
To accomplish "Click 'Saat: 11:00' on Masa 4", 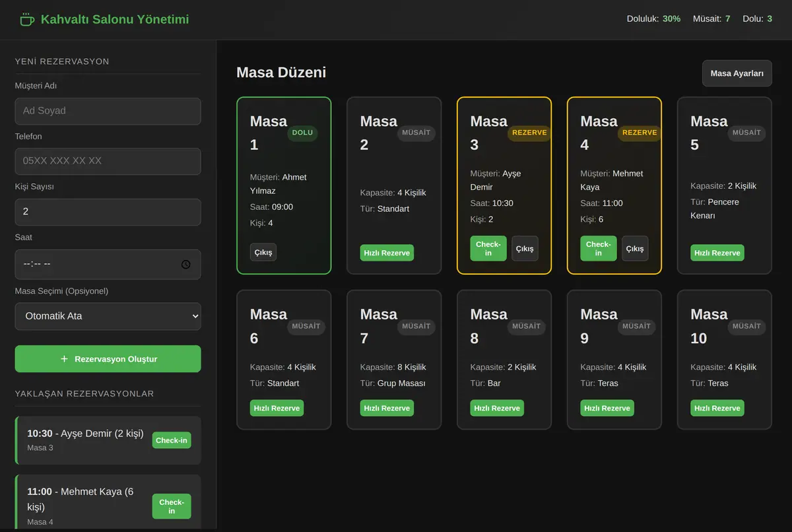I will (x=602, y=203).
